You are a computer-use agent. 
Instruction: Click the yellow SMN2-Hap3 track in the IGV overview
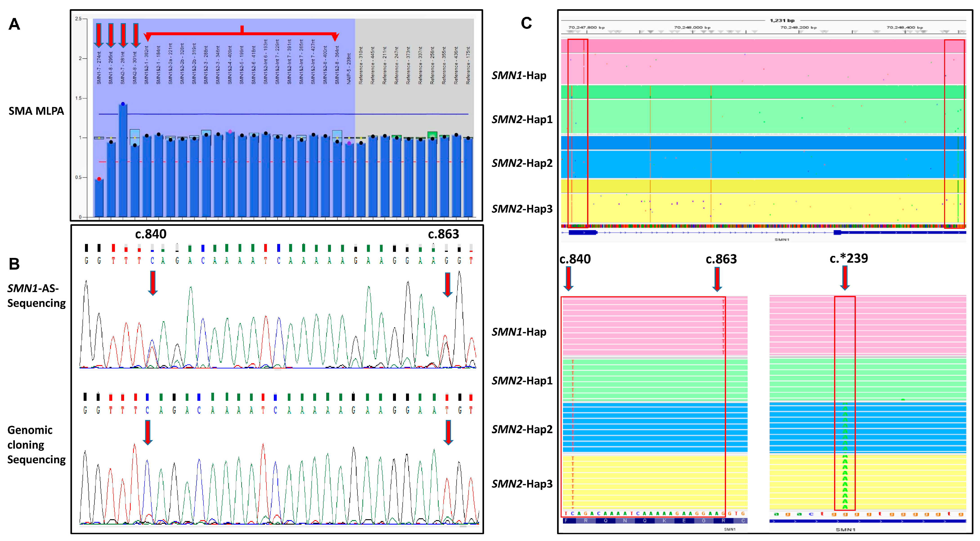coord(763,201)
